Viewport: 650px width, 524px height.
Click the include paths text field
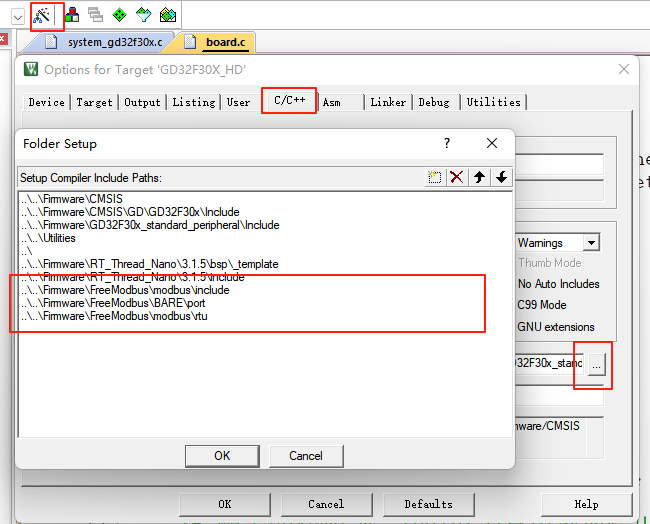coord(549,364)
